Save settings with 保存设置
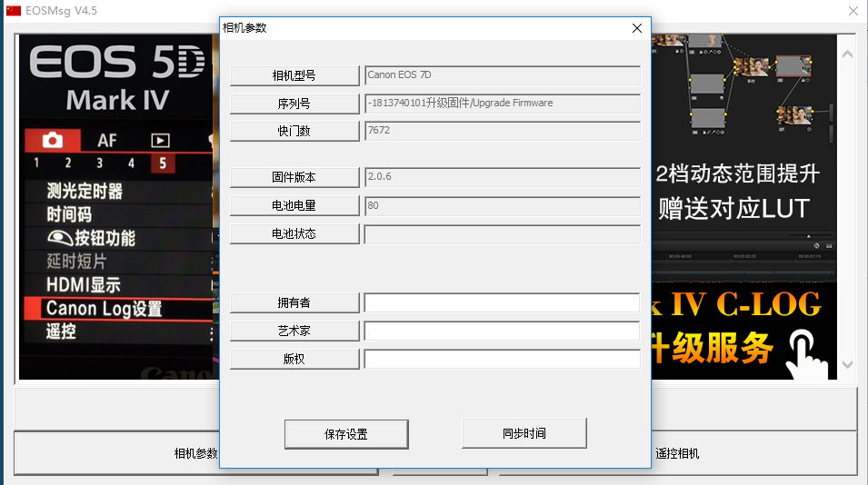The image size is (868, 485). point(346,435)
